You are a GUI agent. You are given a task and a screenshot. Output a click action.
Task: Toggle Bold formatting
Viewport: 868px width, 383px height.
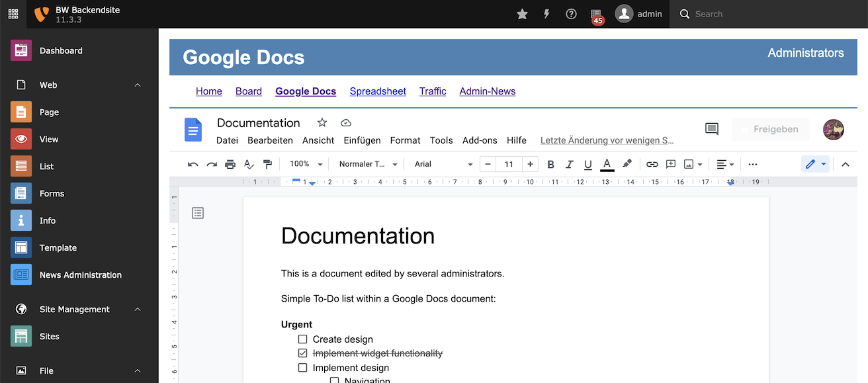tap(550, 164)
